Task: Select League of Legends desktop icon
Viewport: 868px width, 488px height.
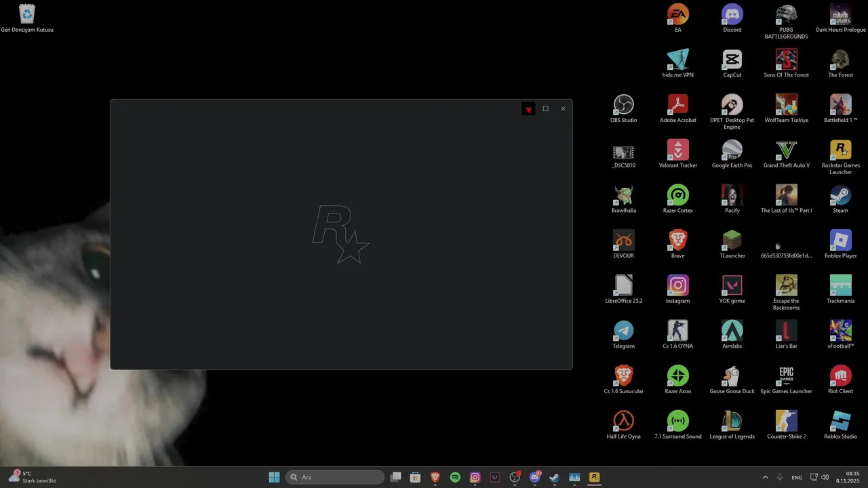Action: point(732,425)
